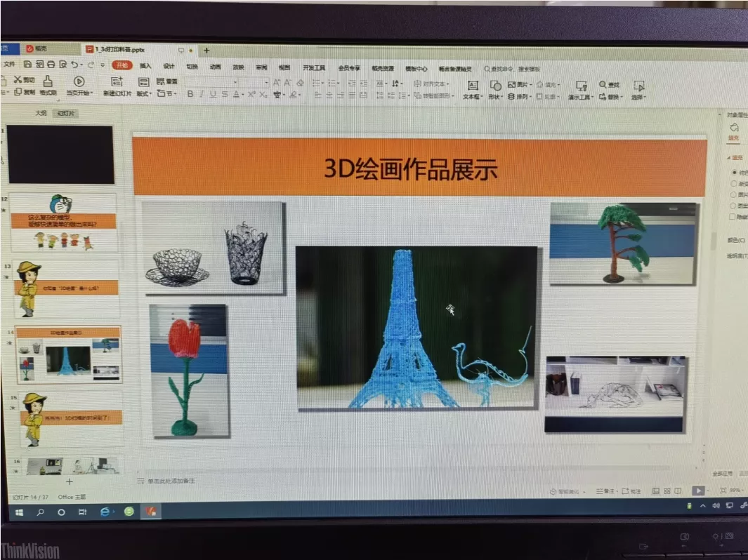Click the Reset (重置) slide icon

point(160,81)
